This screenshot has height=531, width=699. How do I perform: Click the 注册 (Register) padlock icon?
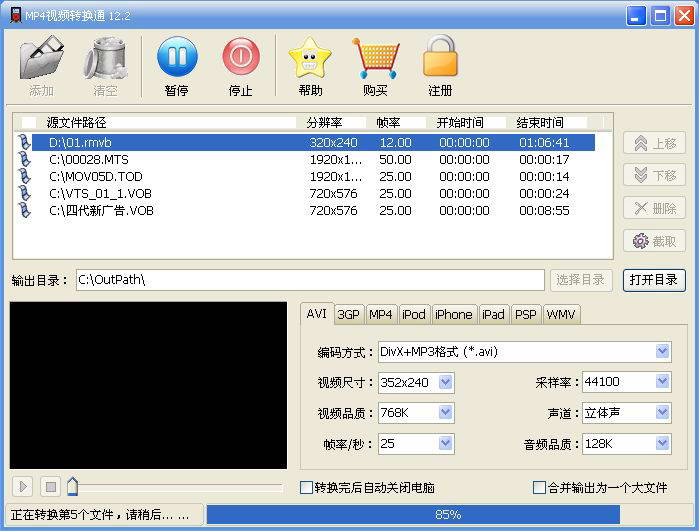click(x=440, y=58)
